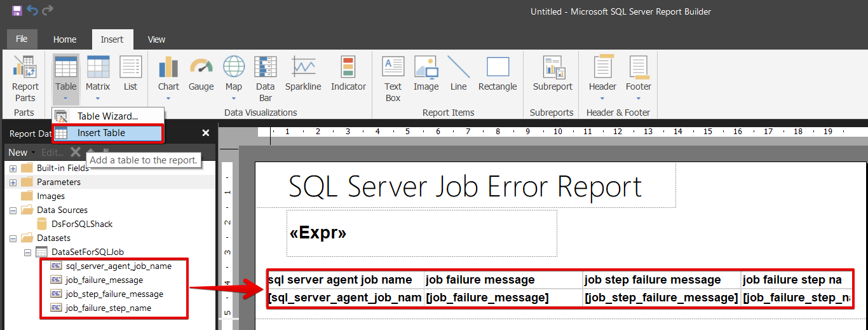Expand the Built-in Fields node
This screenshot has width=868, height=330.
pos(13,168)
